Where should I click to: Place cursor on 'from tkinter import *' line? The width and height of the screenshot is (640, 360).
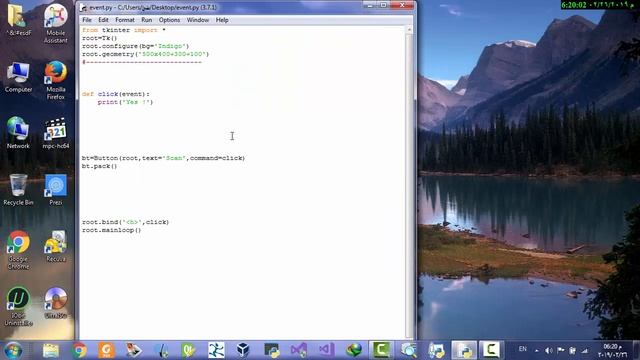point(124,30)
